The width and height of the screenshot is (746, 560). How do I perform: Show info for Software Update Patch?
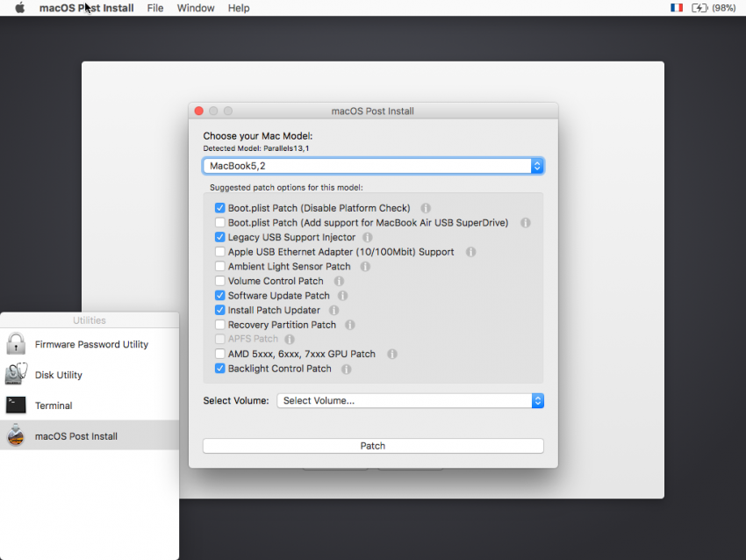[342, 296]
